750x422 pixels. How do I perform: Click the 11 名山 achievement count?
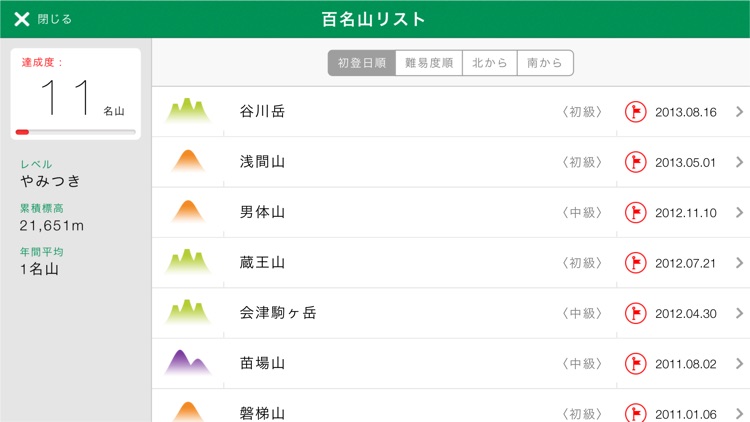82,99
